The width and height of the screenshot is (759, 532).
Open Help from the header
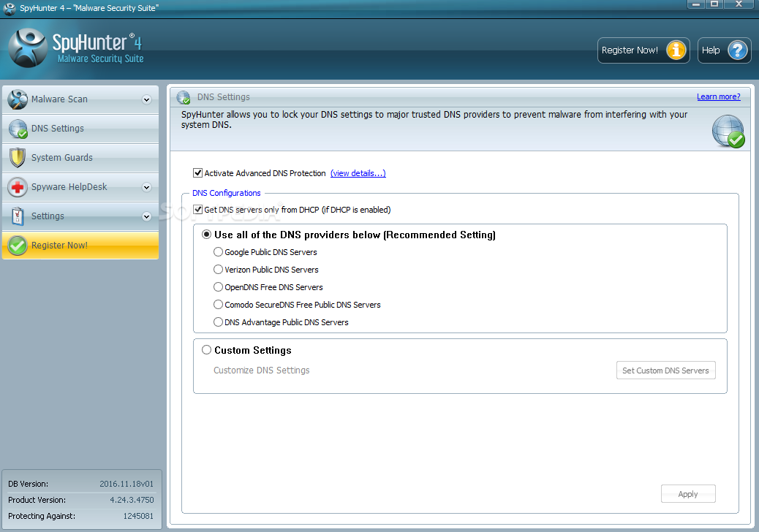(724, 50)
